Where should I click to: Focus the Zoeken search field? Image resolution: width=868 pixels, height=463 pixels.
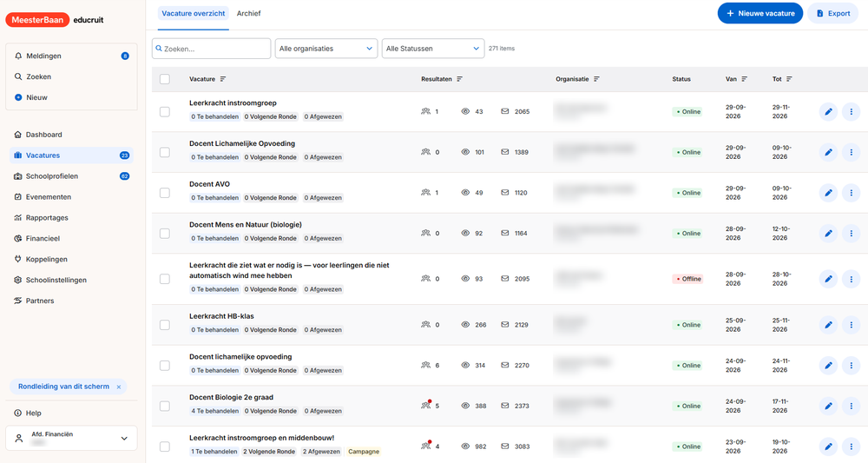[212, 49]
